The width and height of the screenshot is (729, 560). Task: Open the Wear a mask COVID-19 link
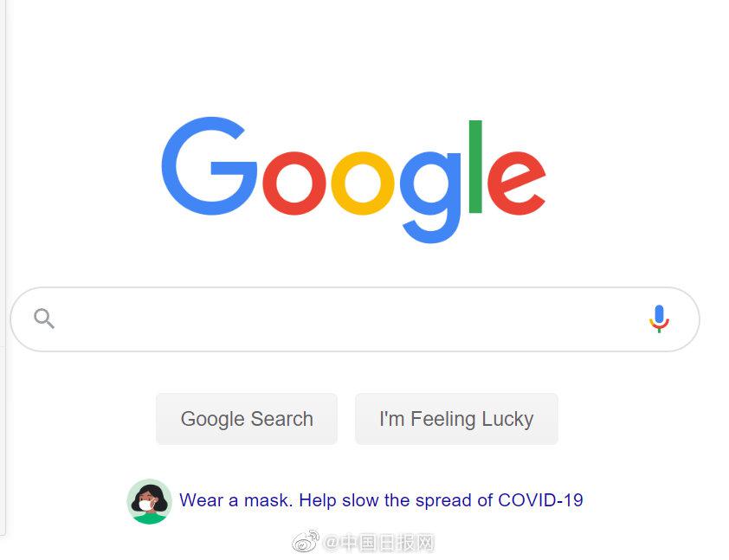(381, 500)
